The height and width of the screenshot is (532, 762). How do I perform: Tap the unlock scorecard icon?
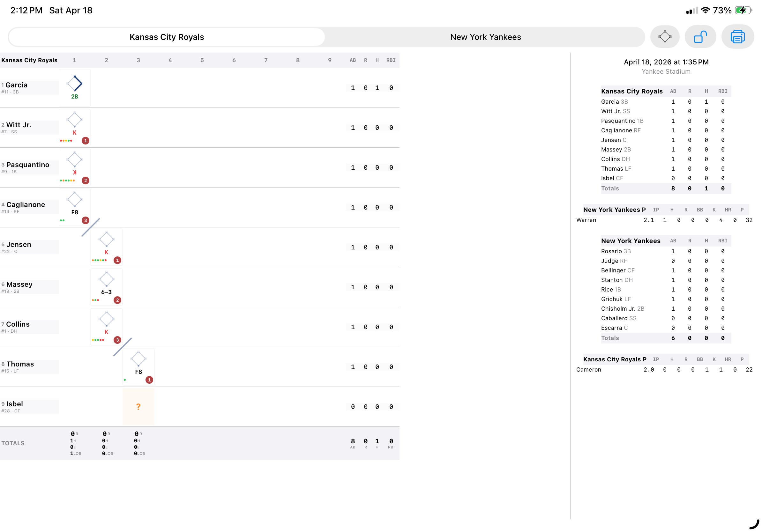click(x=700, y=37)
